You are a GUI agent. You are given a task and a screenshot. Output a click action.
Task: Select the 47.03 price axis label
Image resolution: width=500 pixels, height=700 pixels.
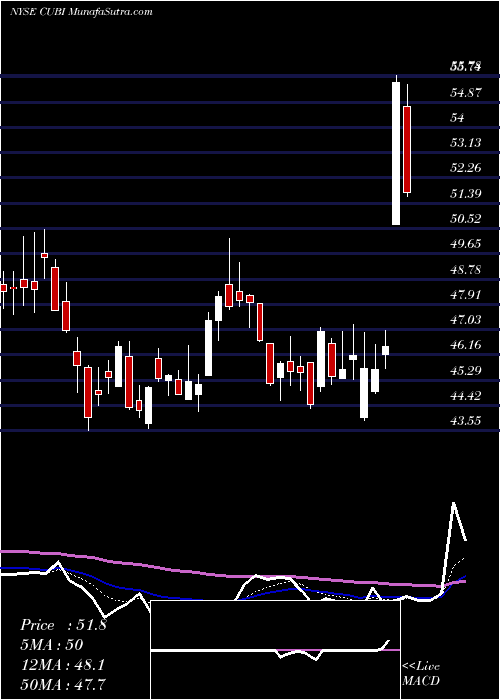tap(466, 320)
